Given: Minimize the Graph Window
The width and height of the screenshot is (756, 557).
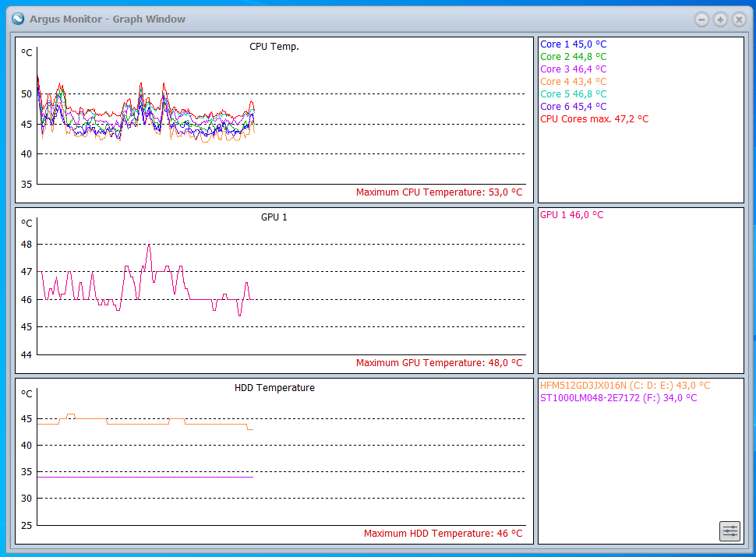Looking at the screenshot, I should pos(701,19).
